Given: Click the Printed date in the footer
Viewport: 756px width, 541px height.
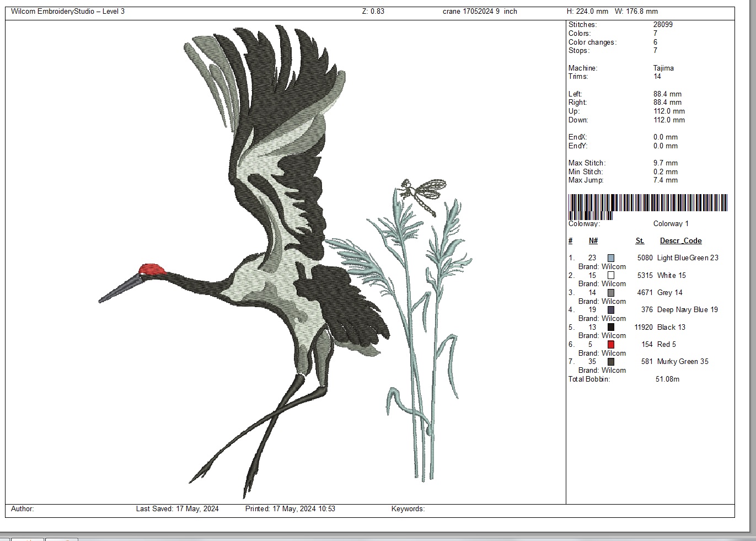Looking at the screenshot, I should 290,509.
